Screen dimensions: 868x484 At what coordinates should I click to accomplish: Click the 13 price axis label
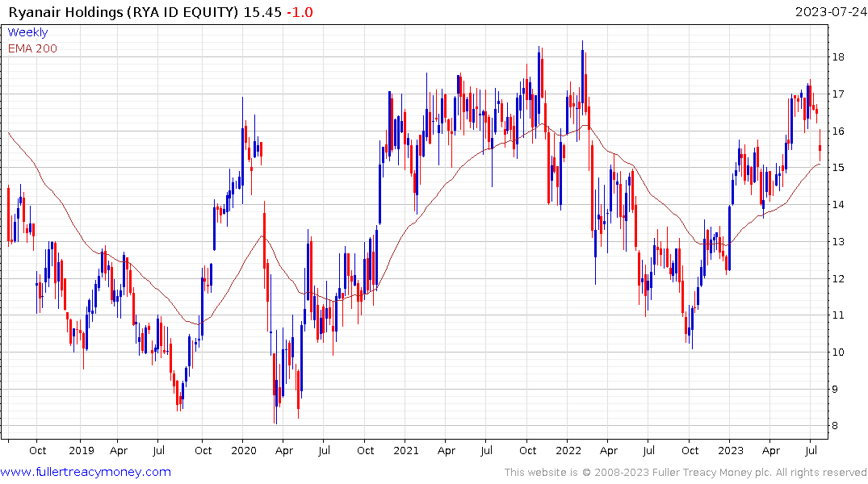[838, 242]
